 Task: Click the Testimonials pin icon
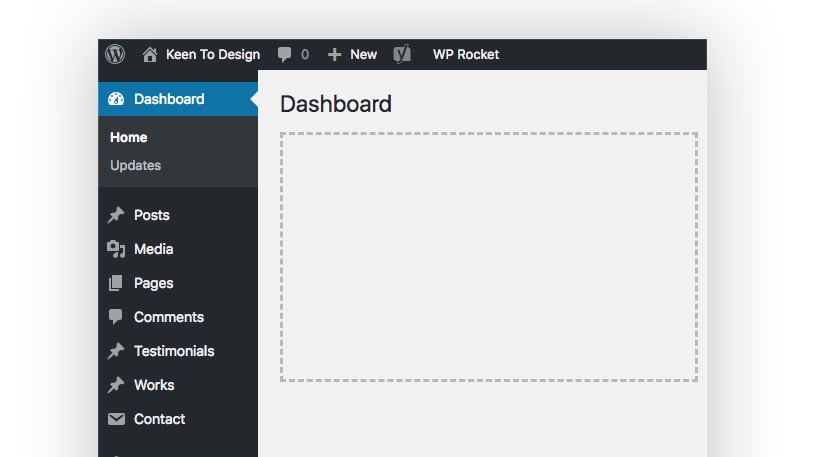pyautogui.click(x=116, y=351)
